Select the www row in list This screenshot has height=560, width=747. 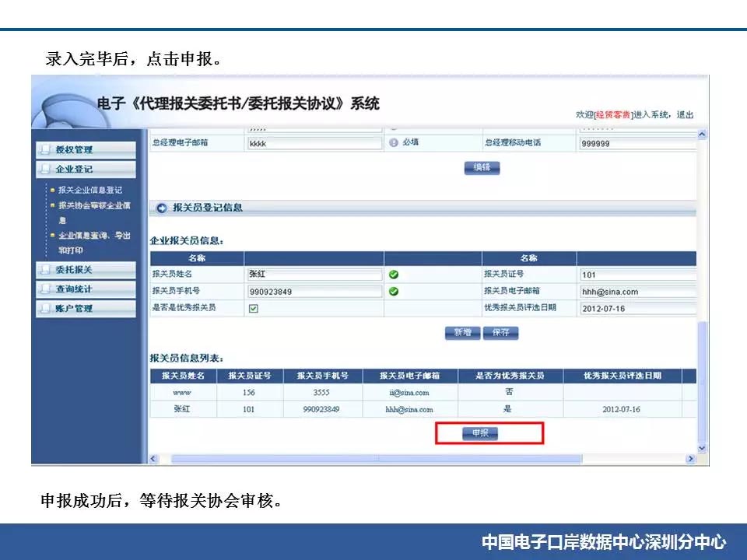point(423,392)
